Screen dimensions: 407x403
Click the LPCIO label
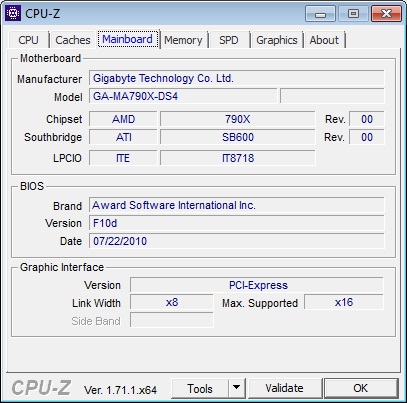point(67,158)
